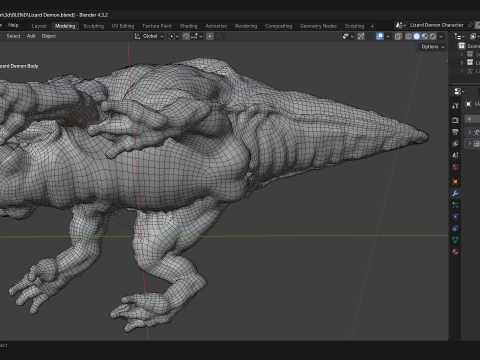480x360 pixels.
Task: Open the properties editor type dropdown
Action: (x=460, y=91)
